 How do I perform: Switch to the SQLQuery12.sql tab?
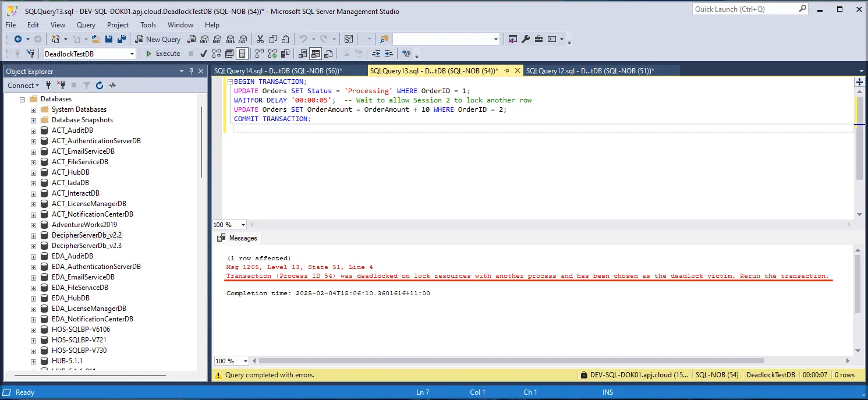[589, 70]
